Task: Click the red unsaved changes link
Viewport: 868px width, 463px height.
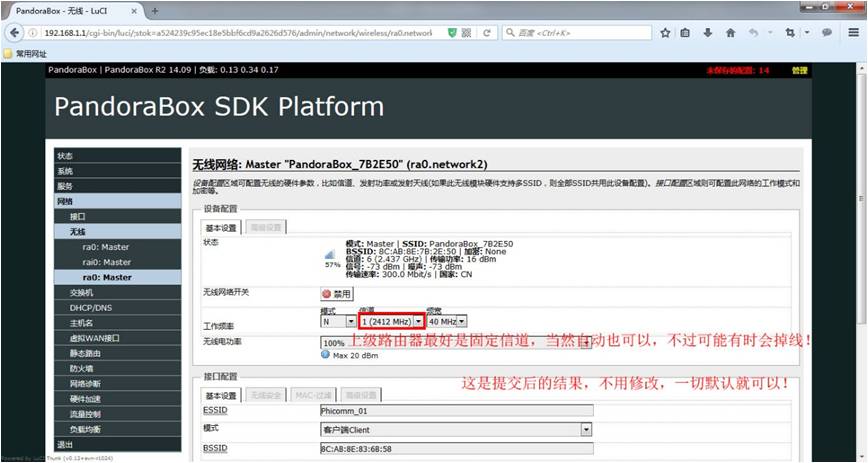Action: click(x=737, y=70)
